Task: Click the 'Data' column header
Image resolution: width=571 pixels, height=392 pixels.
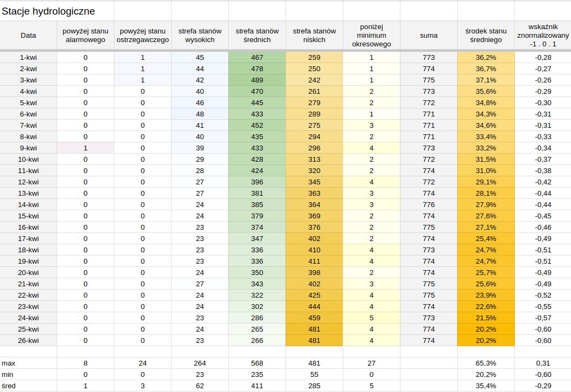Action: point(29,36)
